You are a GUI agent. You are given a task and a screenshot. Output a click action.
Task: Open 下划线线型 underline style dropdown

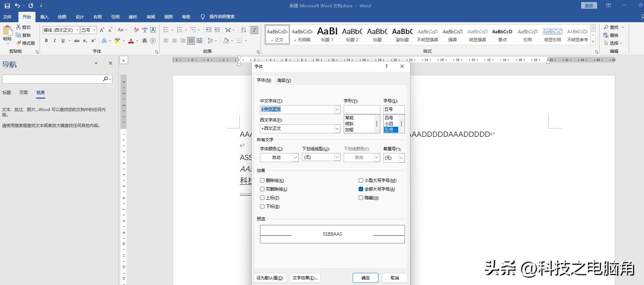click(337, 157)
